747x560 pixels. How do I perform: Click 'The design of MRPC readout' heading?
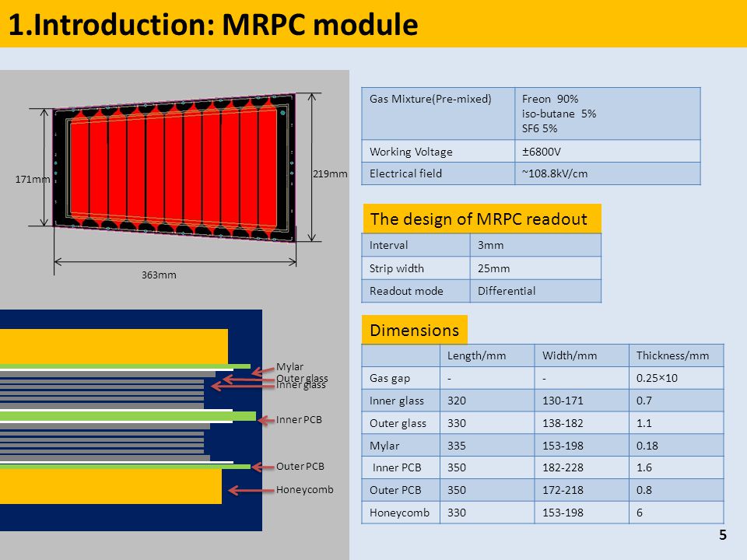point(479,219)
